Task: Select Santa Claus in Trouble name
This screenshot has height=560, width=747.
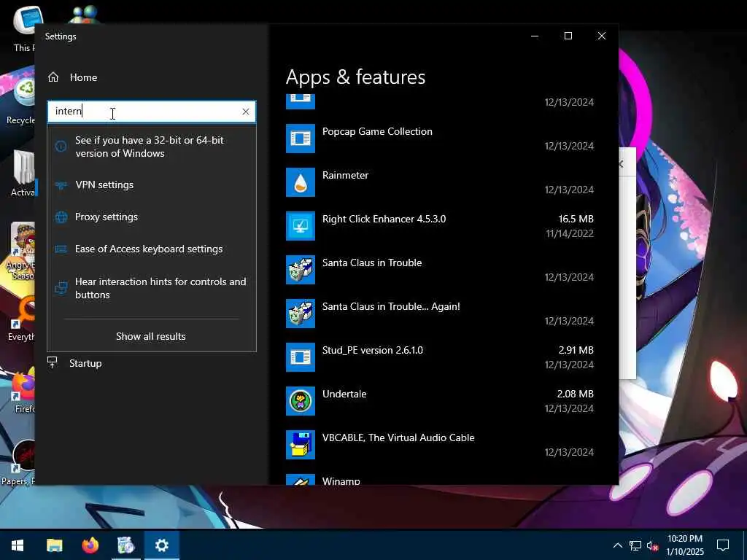Action: [x=372, y=262]
